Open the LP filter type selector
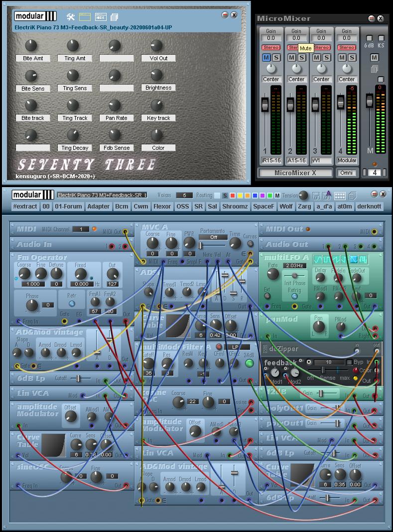Viewport: 393px width, 532px height. pyautogui.click(x=237, y=347)
